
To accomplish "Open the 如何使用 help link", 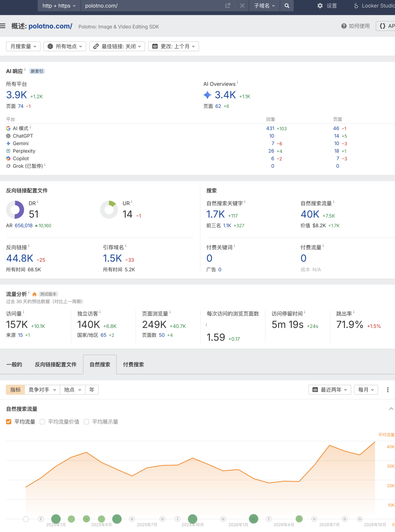I will [x=355, y=26].
